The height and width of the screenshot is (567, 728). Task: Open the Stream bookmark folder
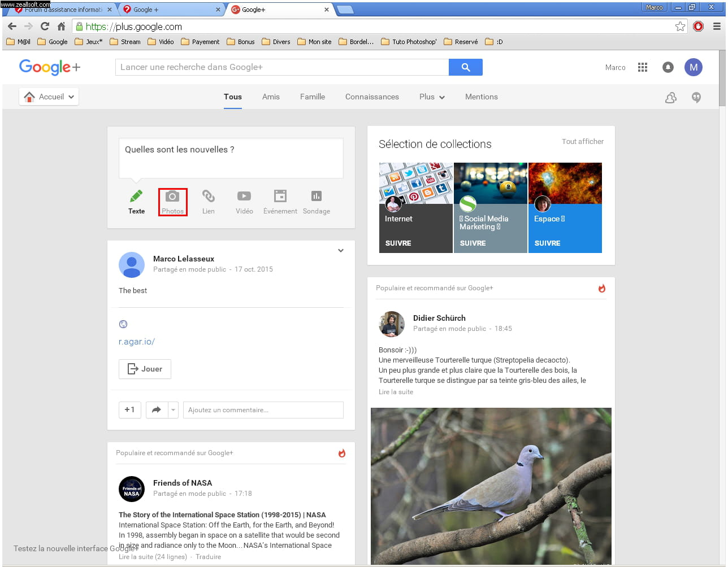click(x=125, y=42)
